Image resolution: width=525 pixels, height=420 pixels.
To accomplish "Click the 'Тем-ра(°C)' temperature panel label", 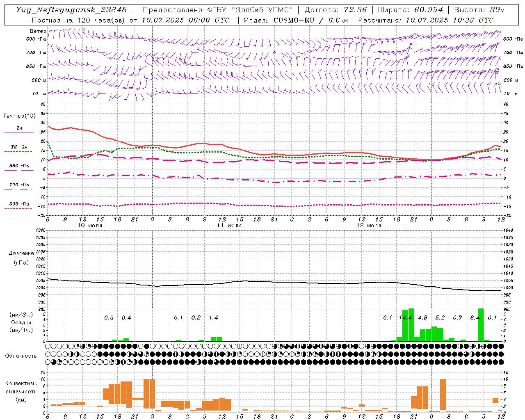I will [19, 116].
